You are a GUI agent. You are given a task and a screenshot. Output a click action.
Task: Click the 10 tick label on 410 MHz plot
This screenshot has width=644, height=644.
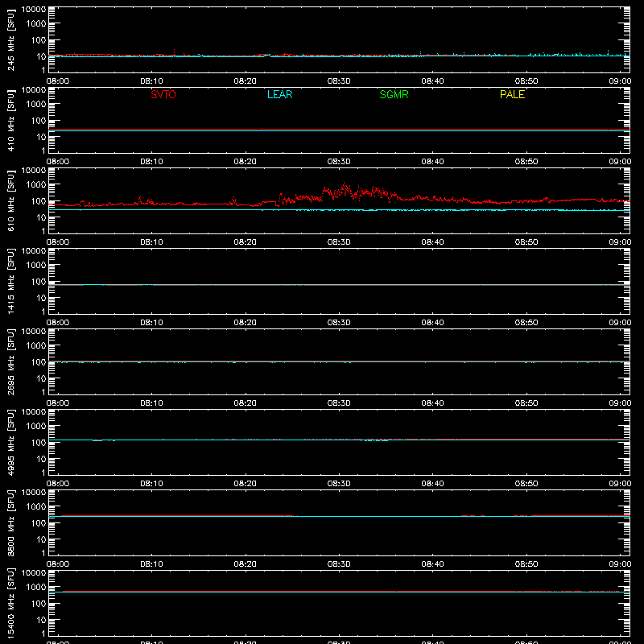[x=41, y=137]
